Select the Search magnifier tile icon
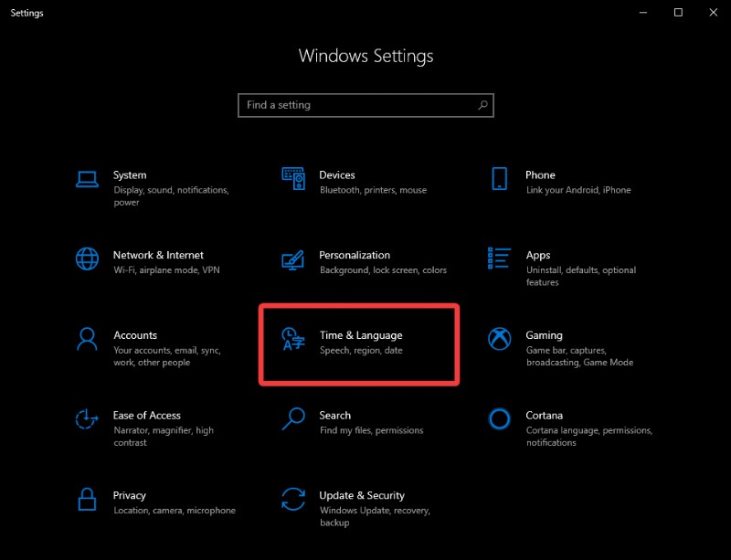The width and height of the screenshot is (731, 560). 292,419
